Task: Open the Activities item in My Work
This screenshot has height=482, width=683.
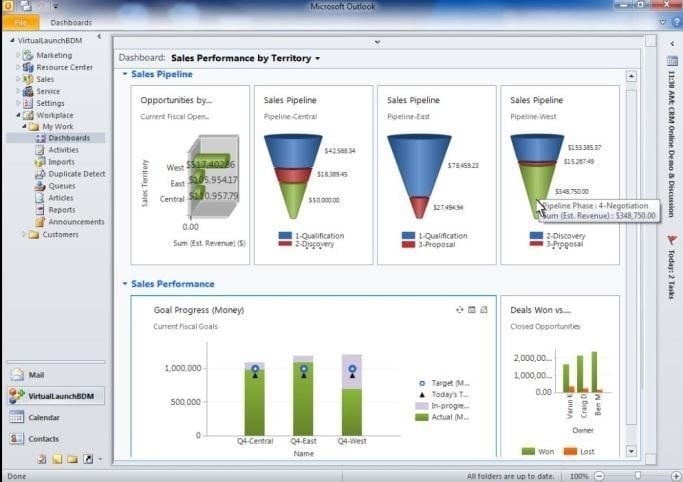Action: 62,150
